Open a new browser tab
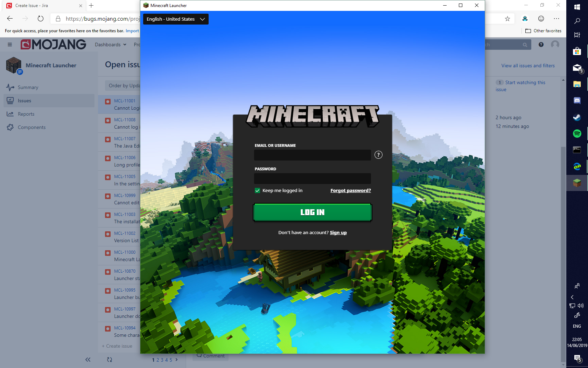Image resolution: width=588 pixels, height=368 pixels. [91, 6]
